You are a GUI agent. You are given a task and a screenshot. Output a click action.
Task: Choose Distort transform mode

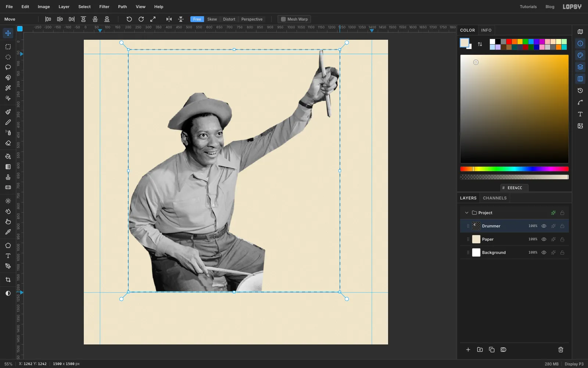229,19
